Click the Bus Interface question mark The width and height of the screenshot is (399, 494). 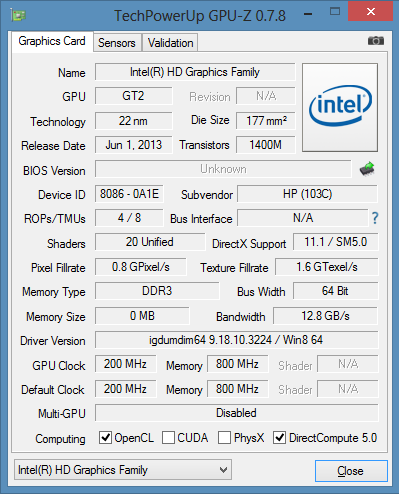pos(375,218)
